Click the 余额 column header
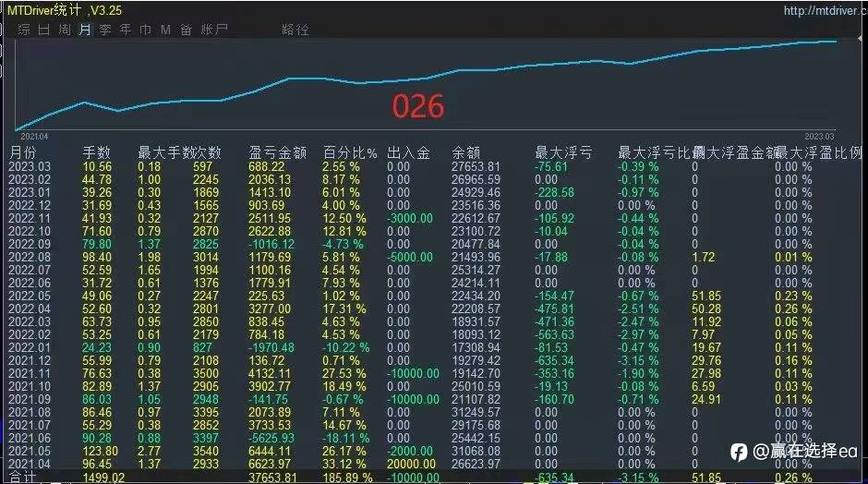 coord(465,152)
